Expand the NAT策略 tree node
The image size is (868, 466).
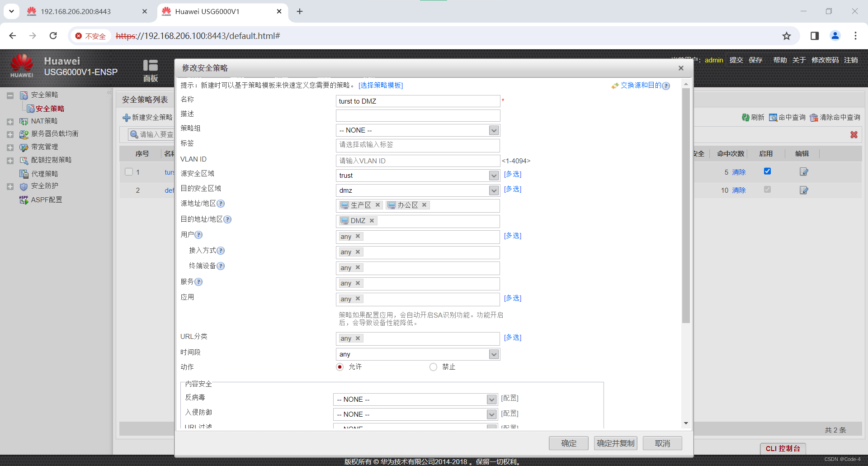point(10,122)
